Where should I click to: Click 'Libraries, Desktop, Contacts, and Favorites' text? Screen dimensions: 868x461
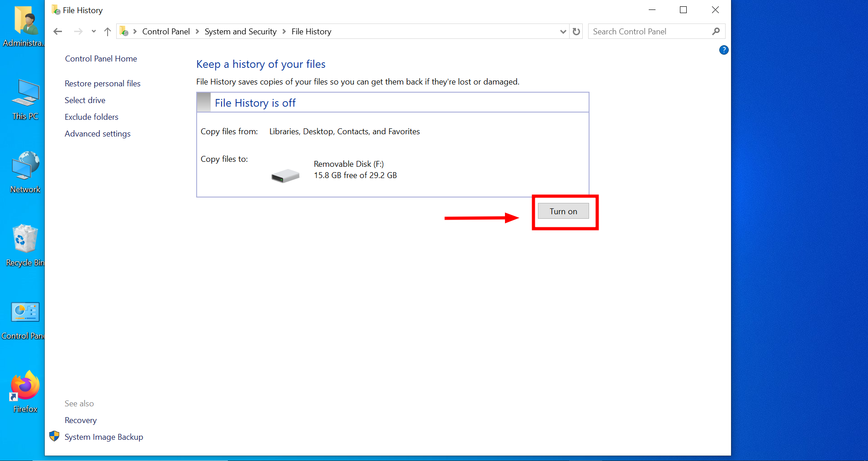pyautogui.click(x=344, y=132)
